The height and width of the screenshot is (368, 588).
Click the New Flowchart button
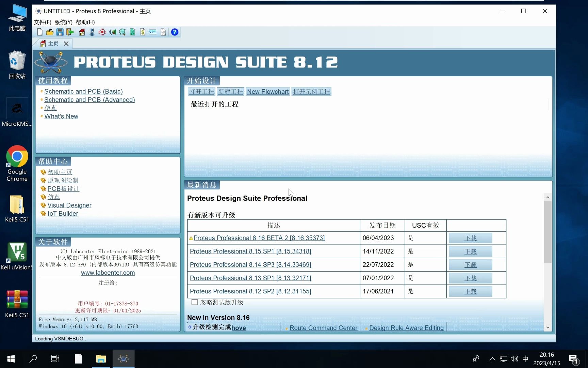point(268,92)
